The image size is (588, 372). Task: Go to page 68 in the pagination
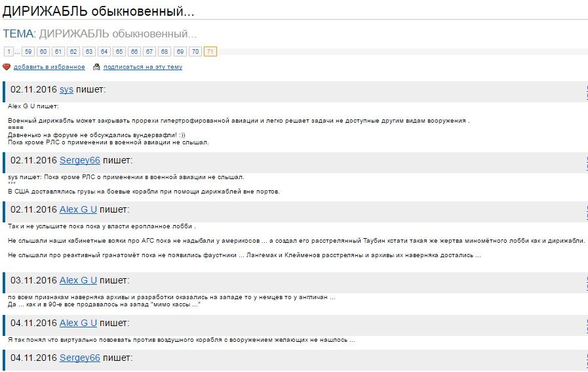[x=165, y=51]
